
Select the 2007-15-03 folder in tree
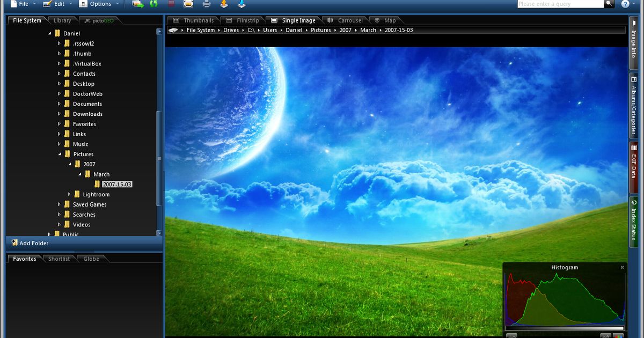point(117,184)
